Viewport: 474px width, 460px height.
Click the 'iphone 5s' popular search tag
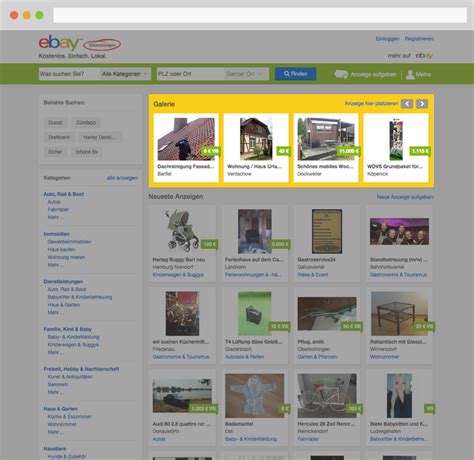[87, 152]
